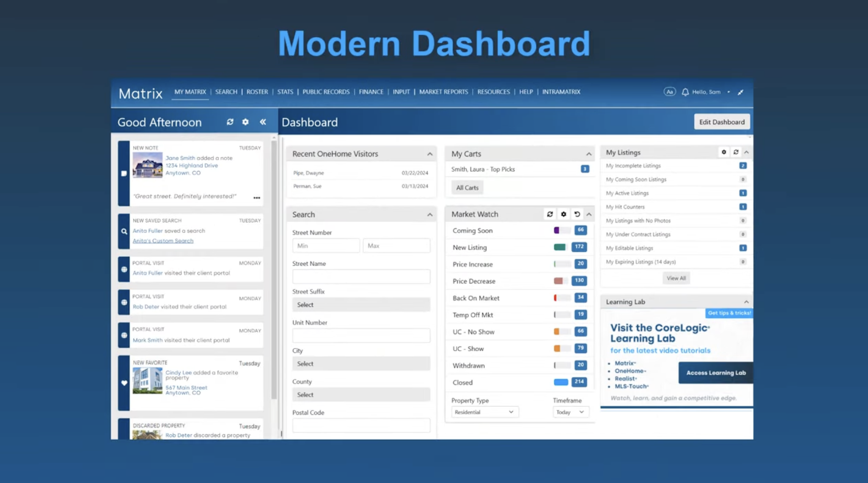Screen dimensions: 868x483
Task: Reset Market Watch with the undo icon
Action: [577, 214]
